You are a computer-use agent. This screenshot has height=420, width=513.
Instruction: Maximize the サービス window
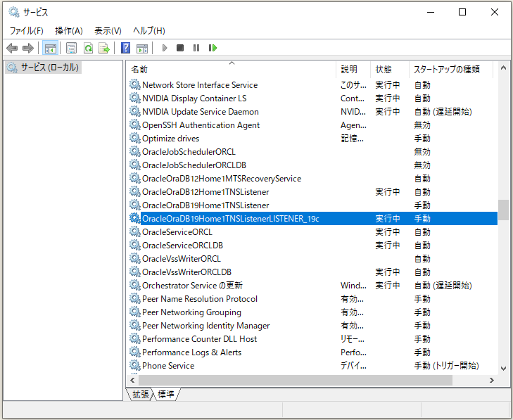pos(462,12)
